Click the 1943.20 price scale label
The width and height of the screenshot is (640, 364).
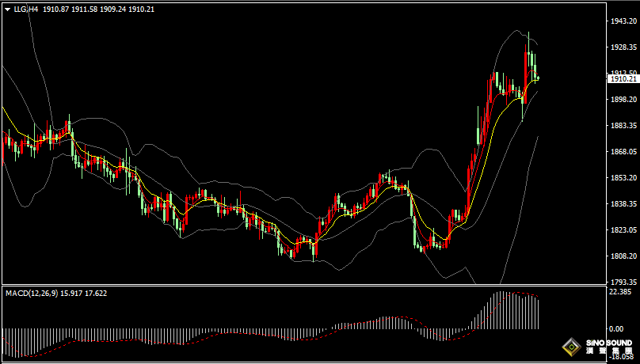(x=623, y=21)
